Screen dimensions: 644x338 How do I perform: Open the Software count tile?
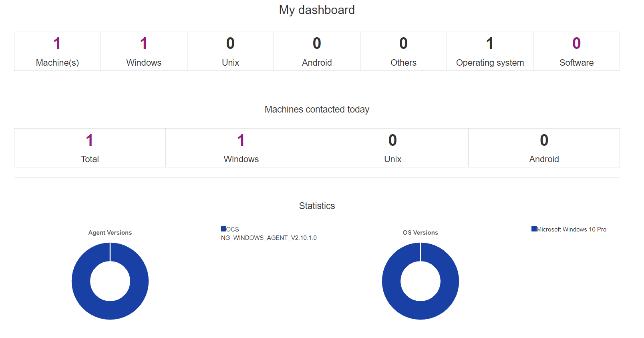coord(576,51)
